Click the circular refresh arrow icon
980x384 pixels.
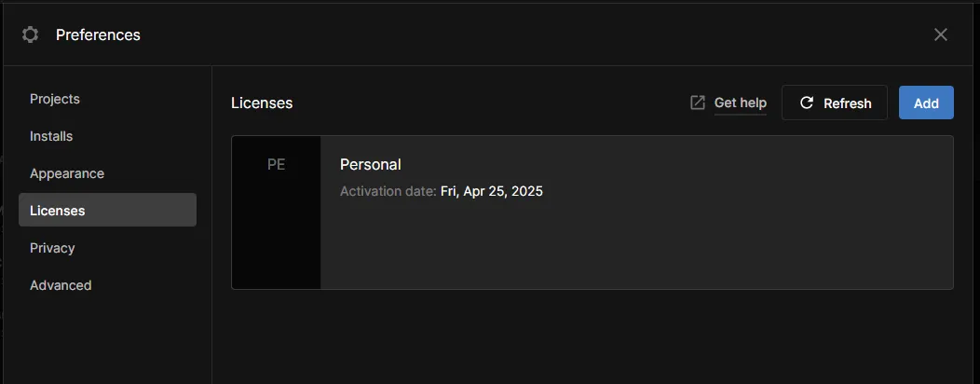(x=807, y=103)
